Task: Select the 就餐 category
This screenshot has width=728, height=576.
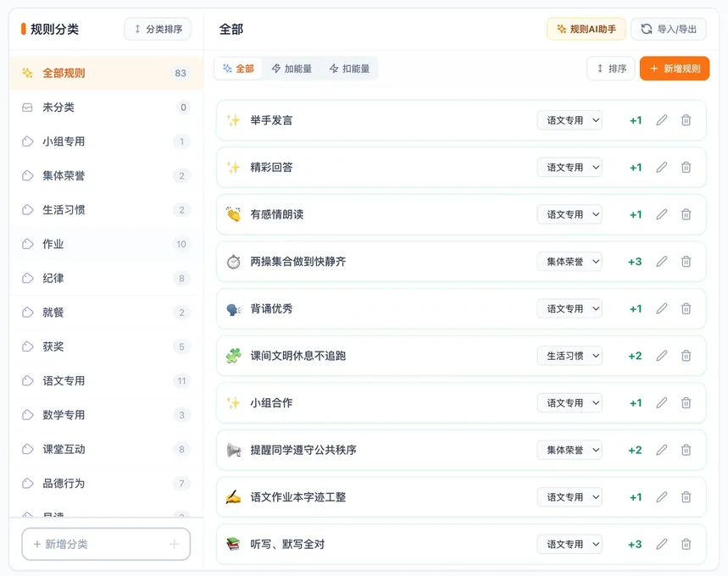Action: point(106,313)
